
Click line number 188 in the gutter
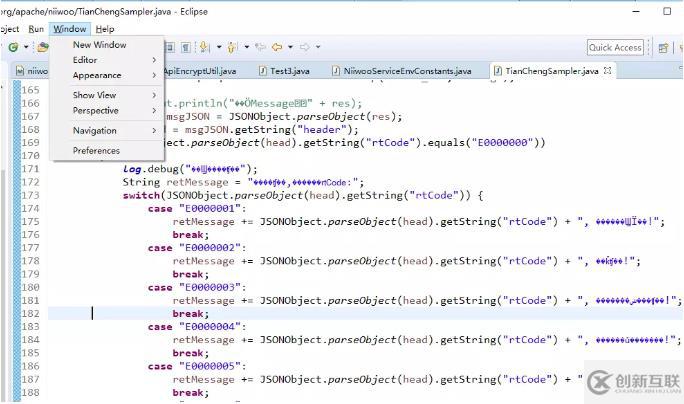[x=31, y=392]
